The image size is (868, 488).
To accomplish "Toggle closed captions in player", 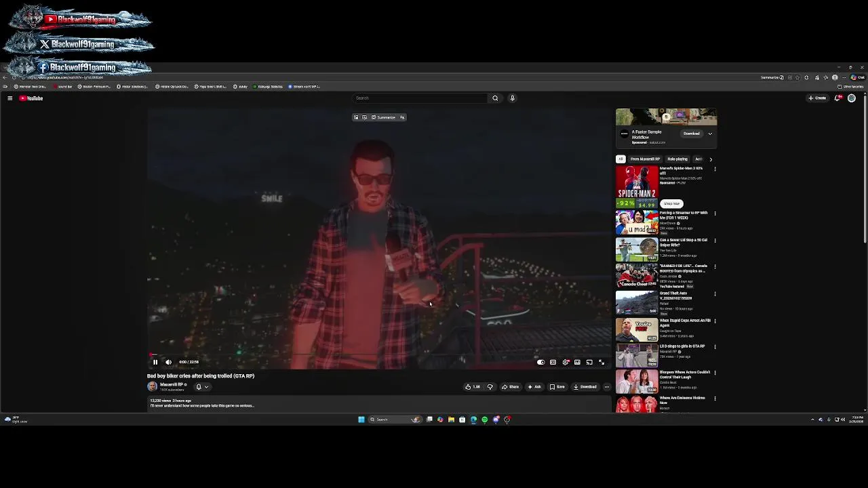I will click(x=553, y=362).
